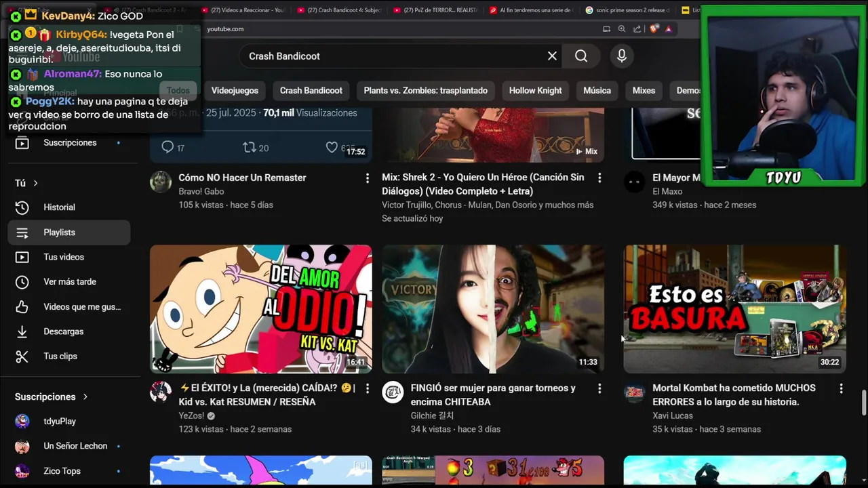Image resolution: width=868 pixels, height=488 pixels.
Task: Click the Brave shields icon in address bar
Action: tap(654, 29)
